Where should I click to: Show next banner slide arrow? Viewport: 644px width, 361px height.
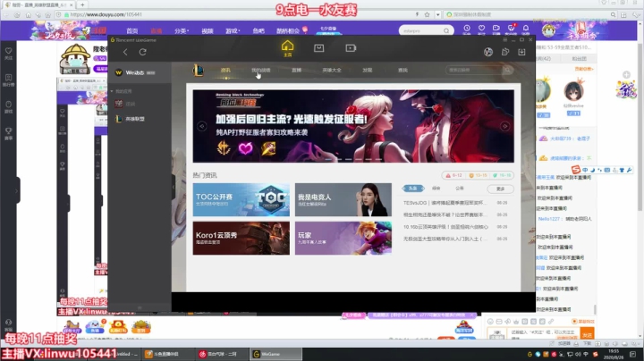[504, 126]
